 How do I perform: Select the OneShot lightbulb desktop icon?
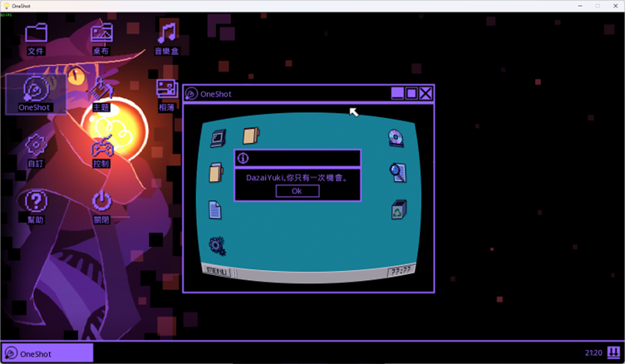point(35,91)
